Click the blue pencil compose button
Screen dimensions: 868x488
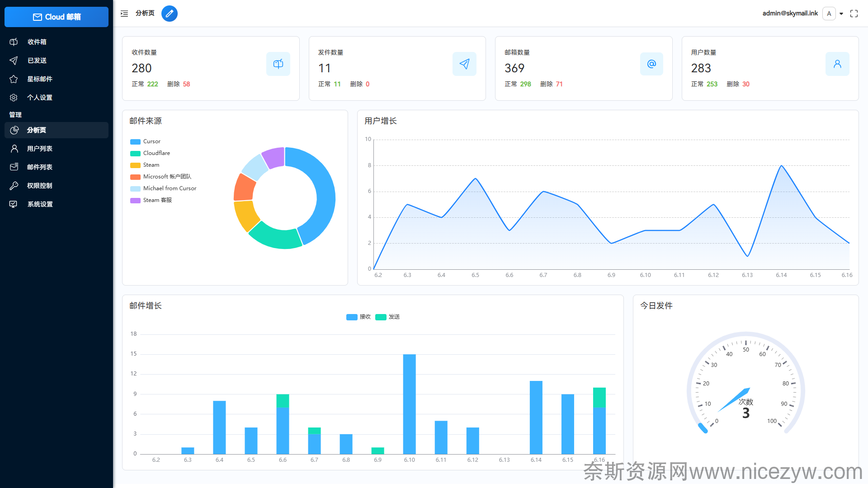(x=170, y=14)
